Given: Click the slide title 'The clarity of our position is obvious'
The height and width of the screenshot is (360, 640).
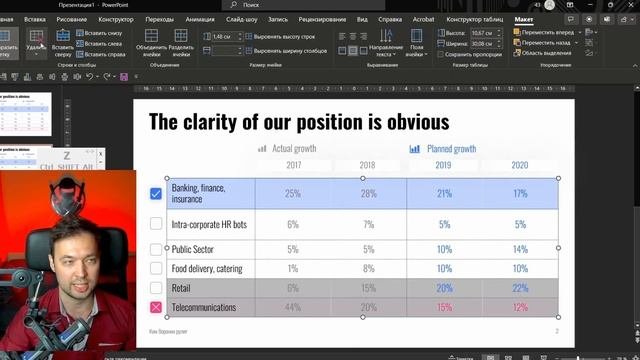Looking at the screenshot, I should point(299,122).
